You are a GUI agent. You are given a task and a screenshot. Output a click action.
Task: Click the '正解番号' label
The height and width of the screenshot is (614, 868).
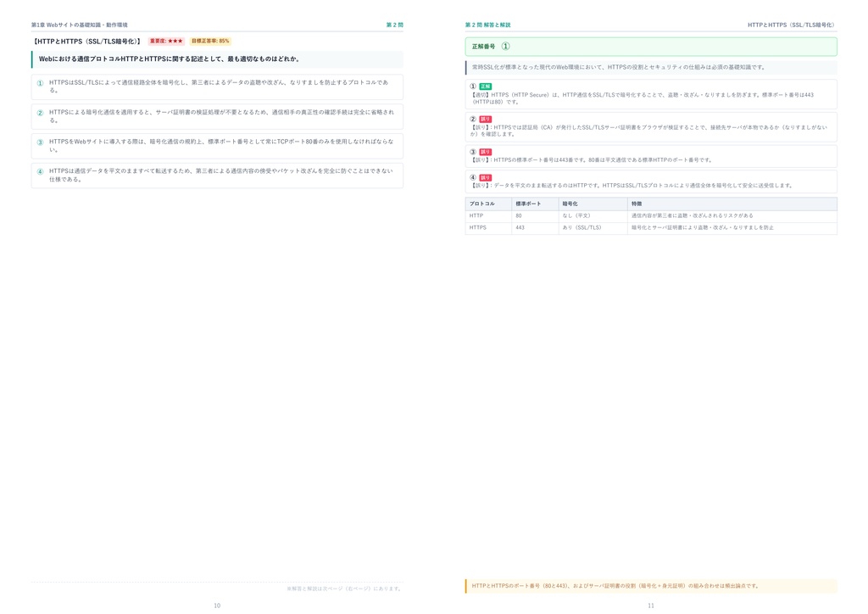[x=483, y=47]
